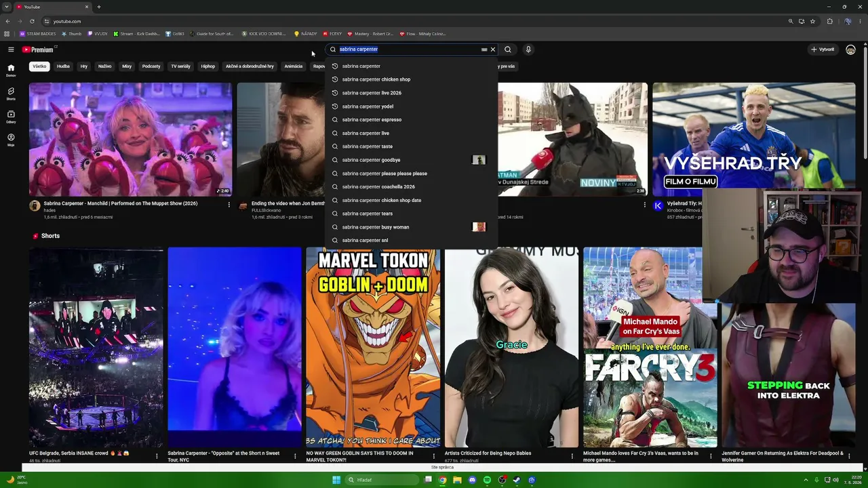Select the Hry filter chip

click(x=84, y=66)
